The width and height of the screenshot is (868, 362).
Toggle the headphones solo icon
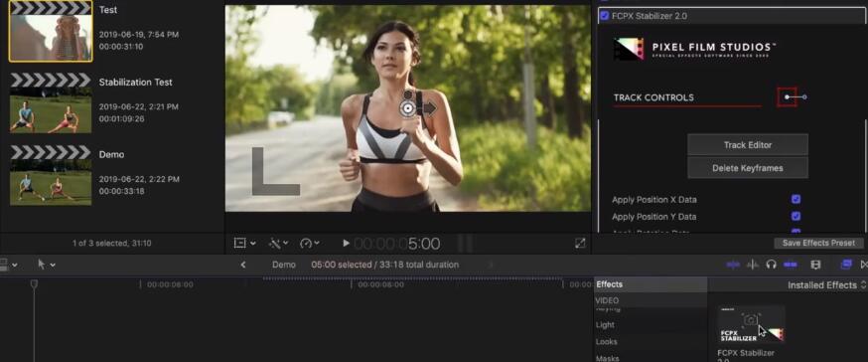coord(771,265)
